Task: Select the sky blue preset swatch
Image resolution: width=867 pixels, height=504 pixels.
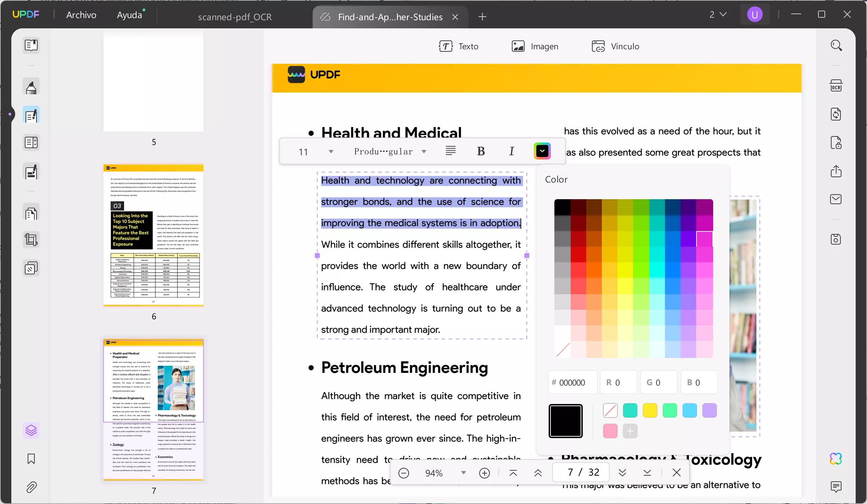Action: pyautogui.click(x=690, y=410)
